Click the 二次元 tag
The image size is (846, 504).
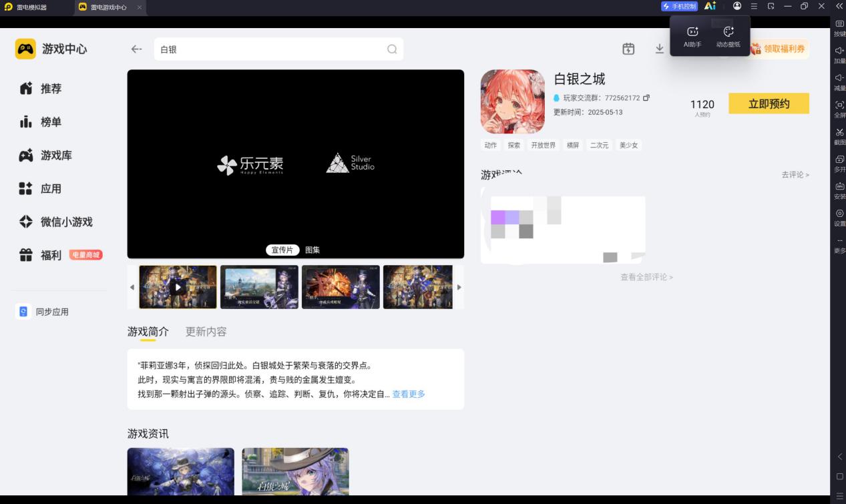599,145
